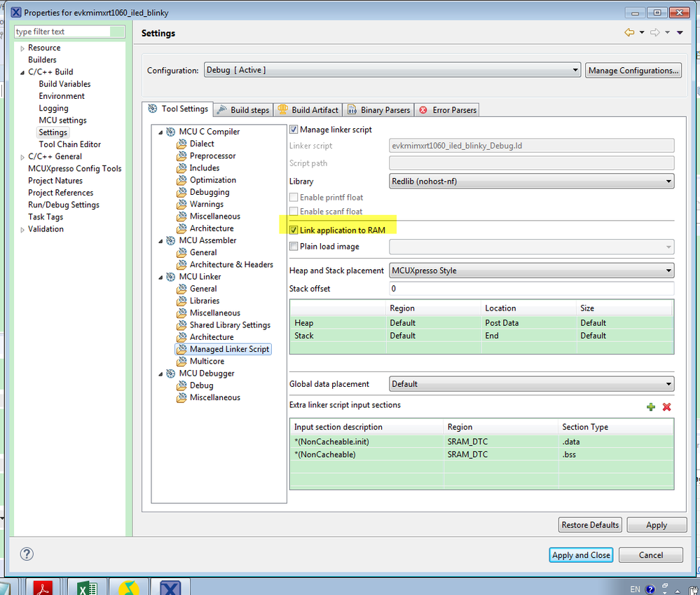Open Heap and Stack placement dropdown

tap(531, 271)
